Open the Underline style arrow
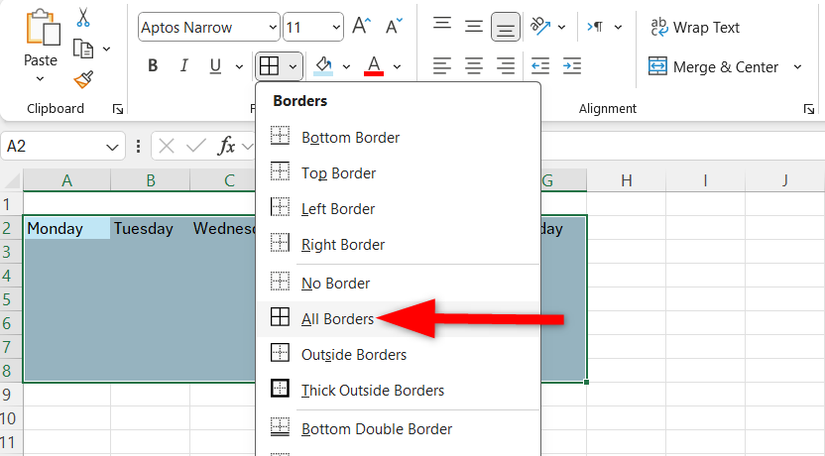The height and width of the screenshot is (456, 825). click(239, 66)
